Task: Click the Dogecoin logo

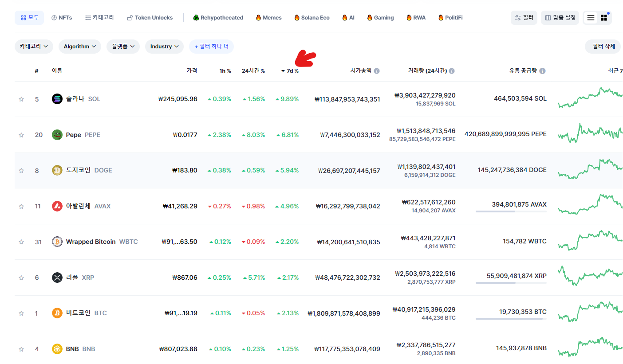Action: [x=57, y=170]
